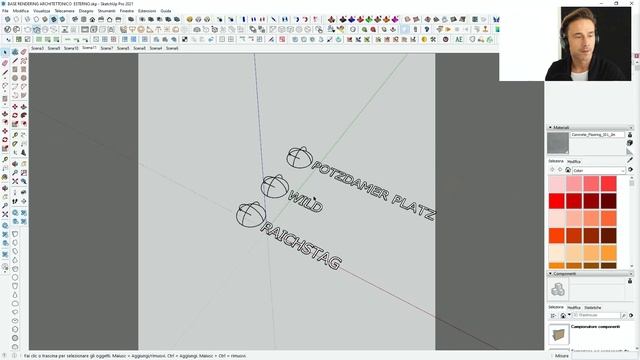Pick the pale pink top-left swatch
This screenshot has height=360, width=640.
point(557,184)
